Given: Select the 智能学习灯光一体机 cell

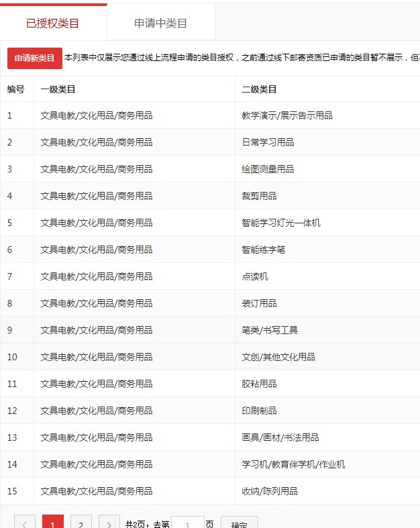Looking at the screenshot, I should 327,223.
